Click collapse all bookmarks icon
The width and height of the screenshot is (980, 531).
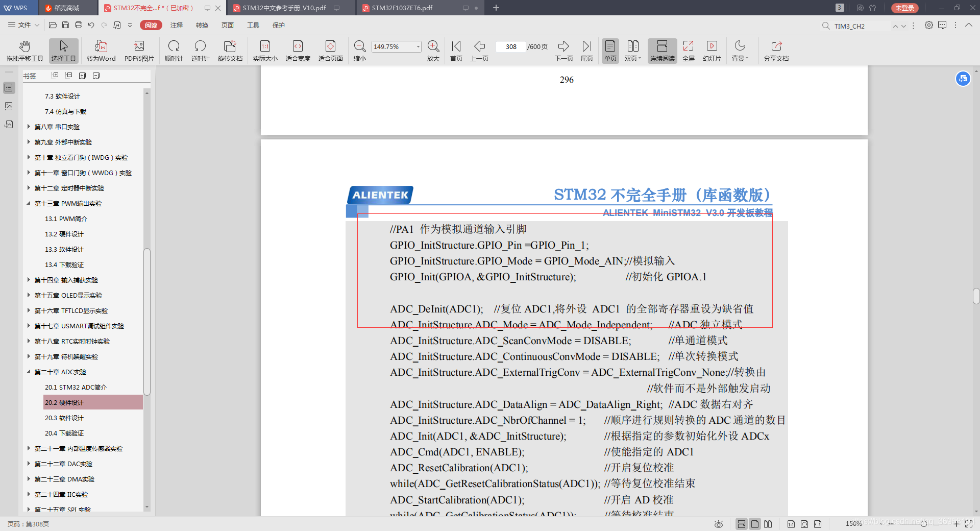point(68,76)
